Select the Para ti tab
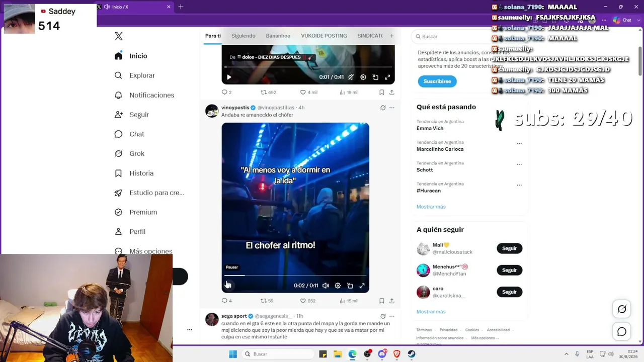 pos(213,36)
